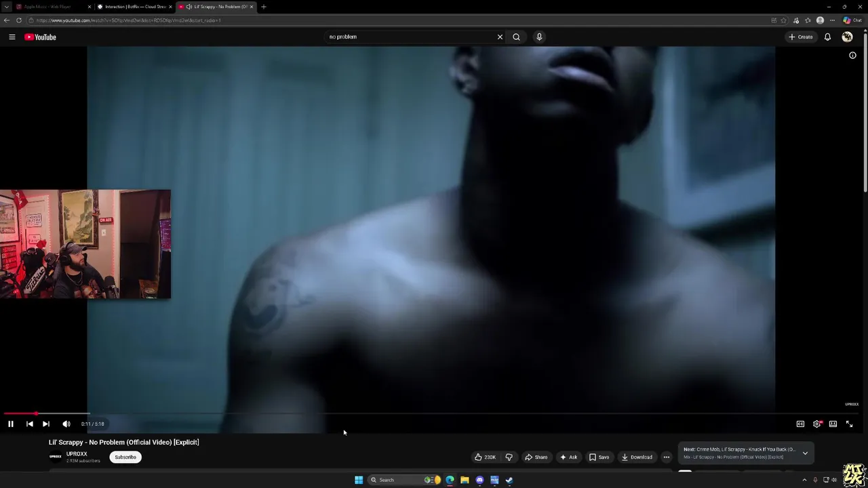Open the browser profile icon
This screenshot has height=488, width=868.
pos(820,20)
